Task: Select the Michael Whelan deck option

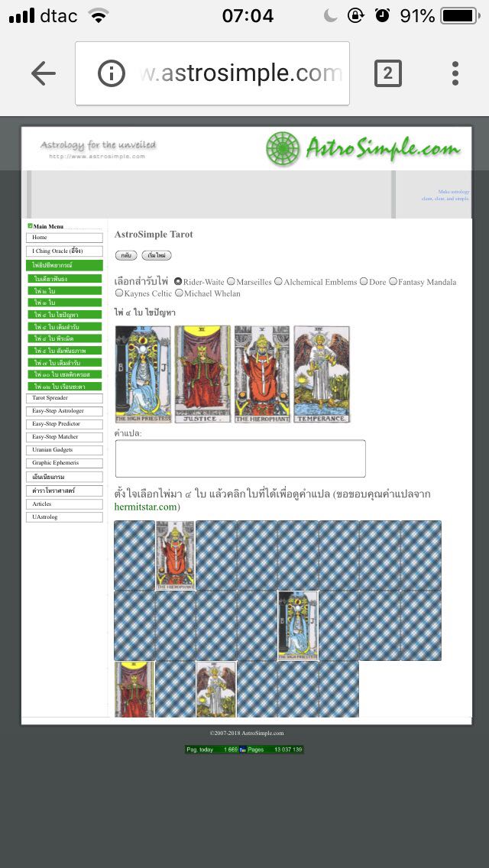Action: [179, 293]
